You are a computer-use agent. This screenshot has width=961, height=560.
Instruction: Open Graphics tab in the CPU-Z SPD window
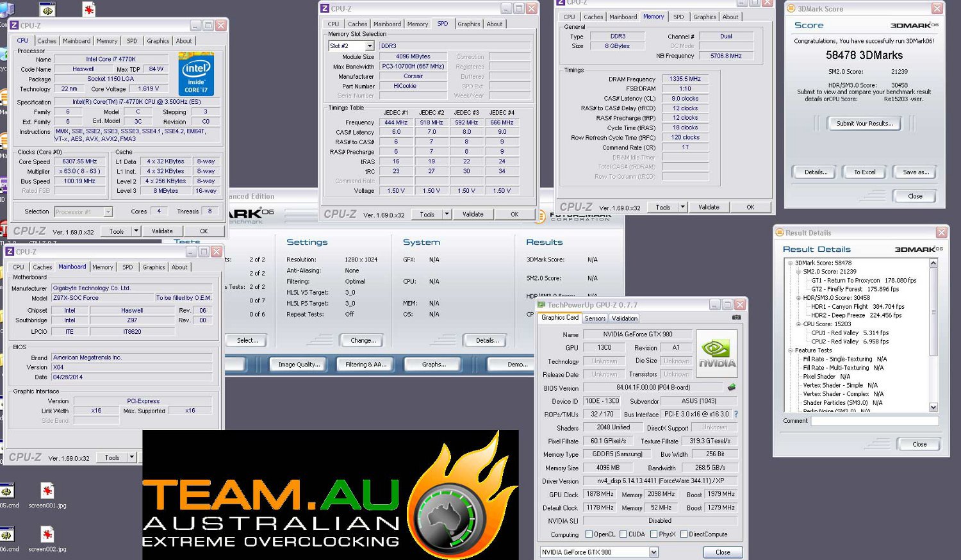pyautogui.click(x=469, y=24)
